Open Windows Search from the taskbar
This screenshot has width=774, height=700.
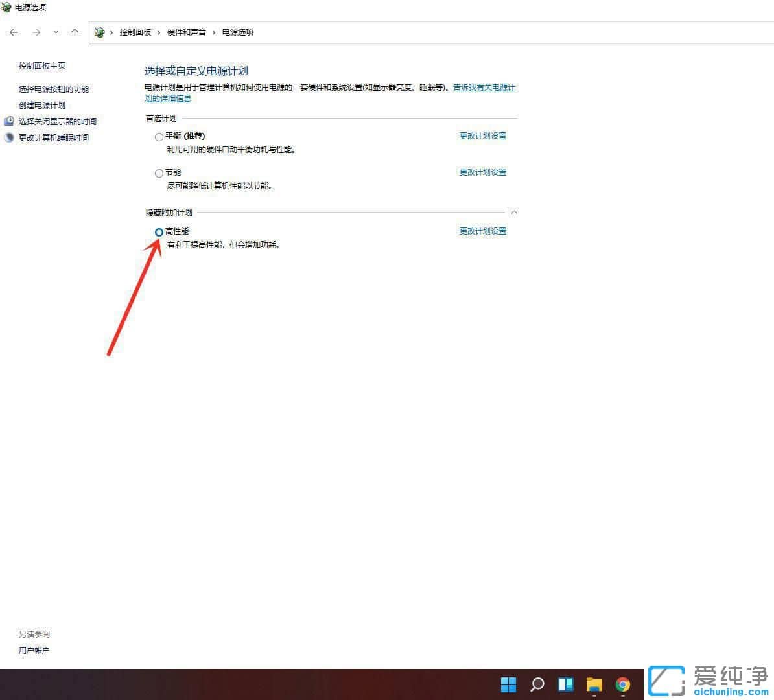pos(537,684)
